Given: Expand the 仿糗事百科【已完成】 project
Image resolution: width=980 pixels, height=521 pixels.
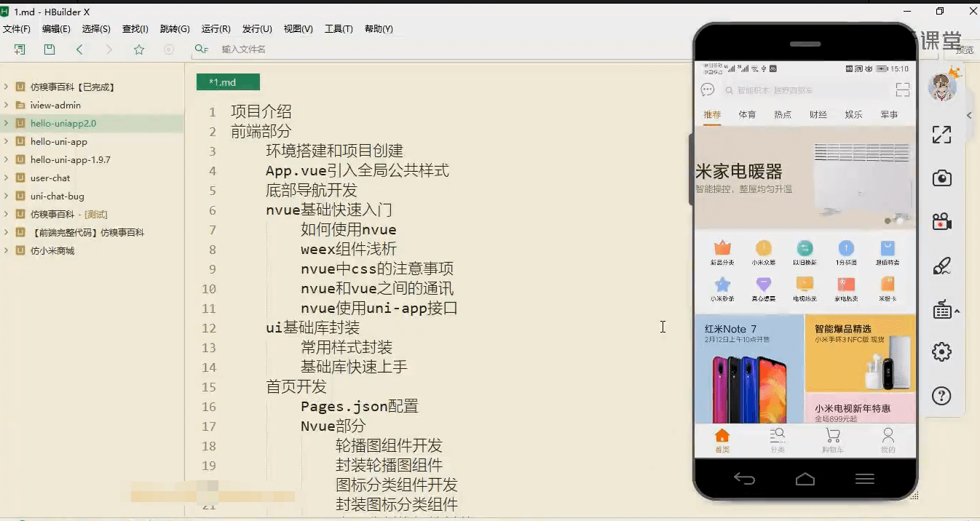Looking at the screenshot, I should (x=7, y=87).
